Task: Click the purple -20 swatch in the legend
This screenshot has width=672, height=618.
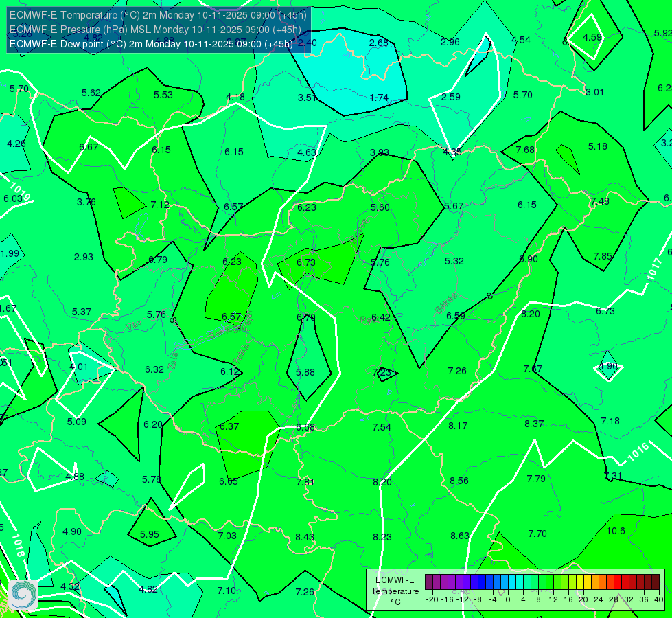Action: pyautogui.click(x=429, y=582)
